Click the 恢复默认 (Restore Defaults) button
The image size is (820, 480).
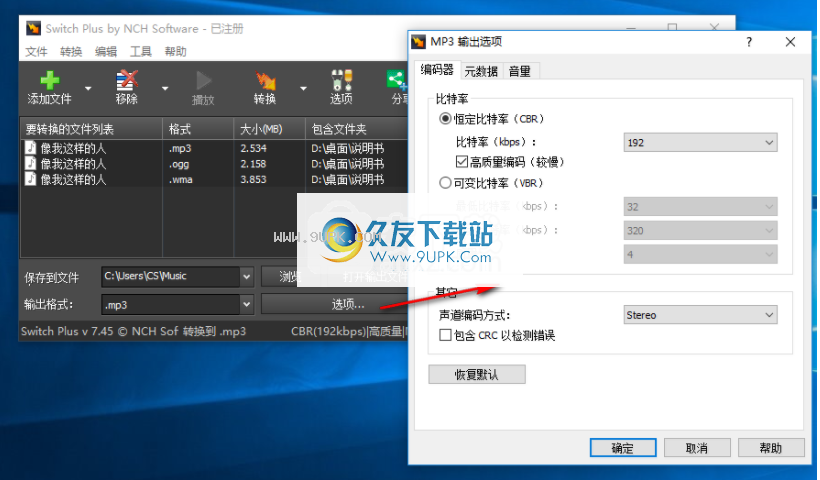click(x=477, y=374)
